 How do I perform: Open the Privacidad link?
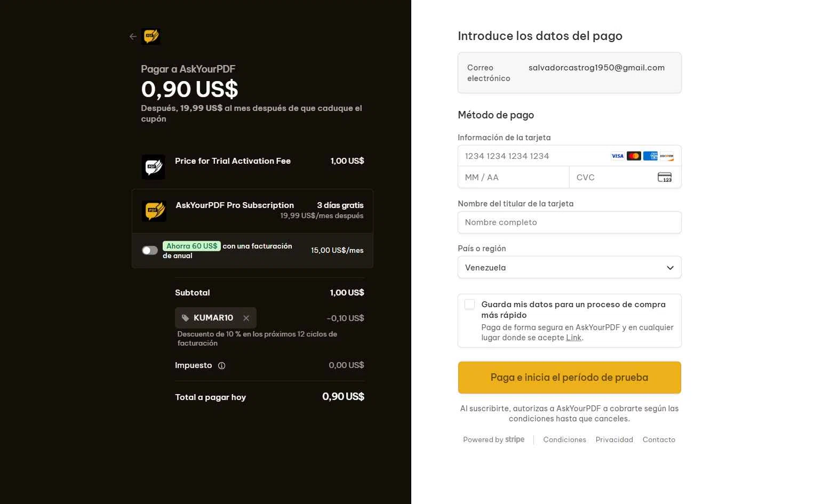tap(614, 439)
